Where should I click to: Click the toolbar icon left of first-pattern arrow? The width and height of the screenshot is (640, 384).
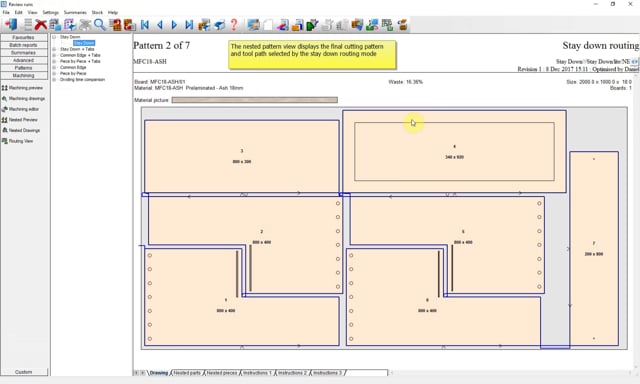pos(130,25)
